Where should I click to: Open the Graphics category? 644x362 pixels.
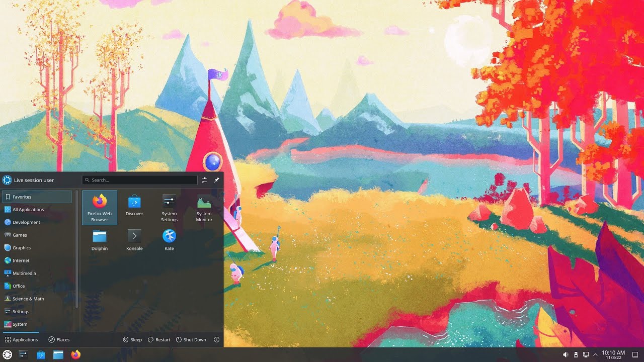37,248
